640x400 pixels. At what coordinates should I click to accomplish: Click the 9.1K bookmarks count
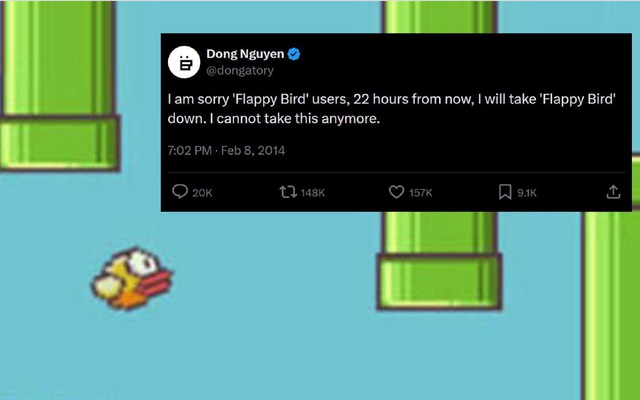click(x=527, y=193)
